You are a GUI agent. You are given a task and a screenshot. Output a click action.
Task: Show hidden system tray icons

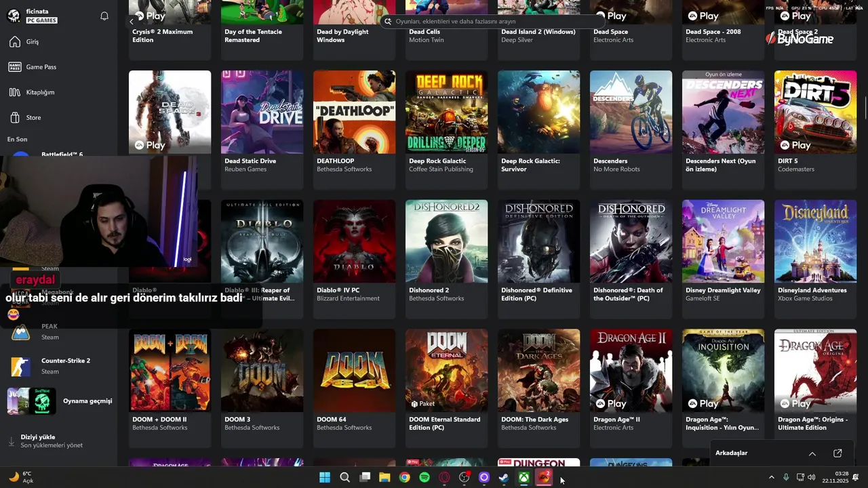771,478
